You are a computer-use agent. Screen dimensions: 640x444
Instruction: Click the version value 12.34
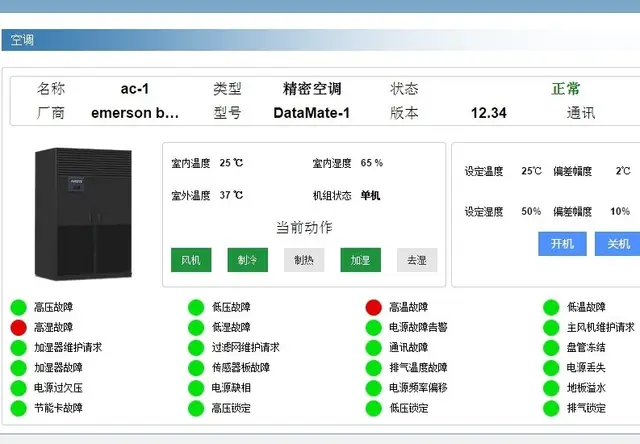click(x=489, y=113)
